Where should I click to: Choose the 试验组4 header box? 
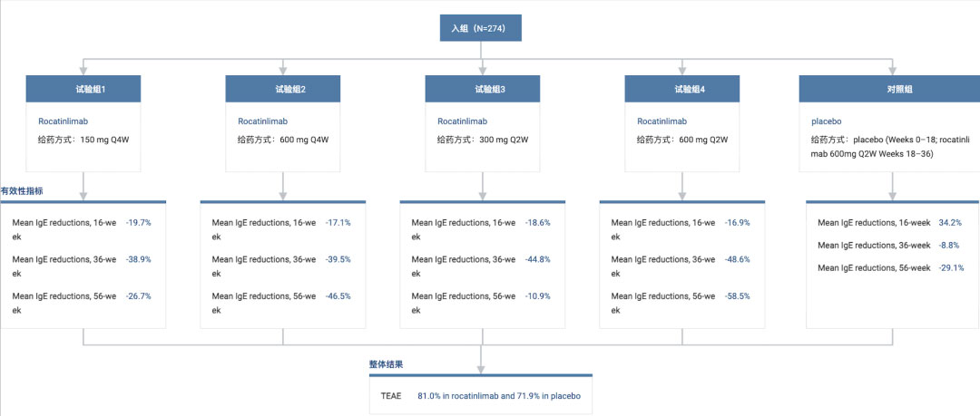681,89
